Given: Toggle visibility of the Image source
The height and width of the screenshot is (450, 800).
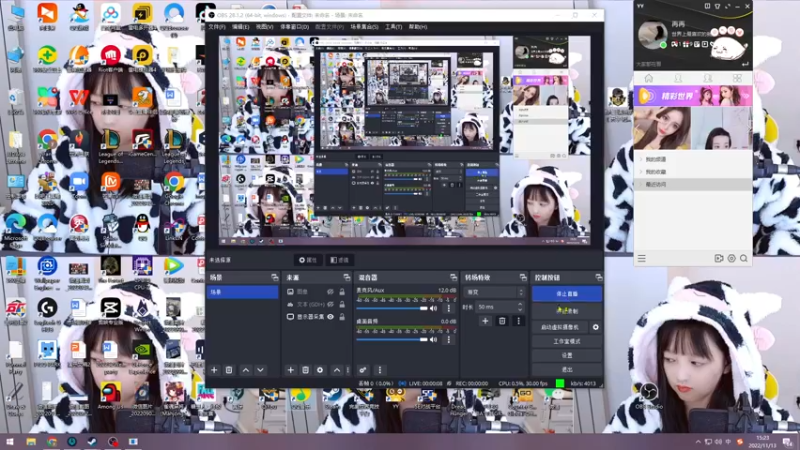Looking at the screenshot, I should 331,292.
